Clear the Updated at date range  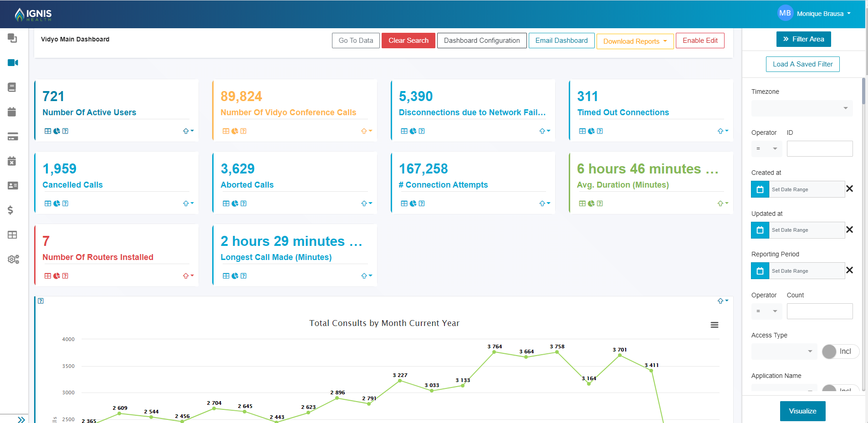pyautogui.click(x=849, y=229)
